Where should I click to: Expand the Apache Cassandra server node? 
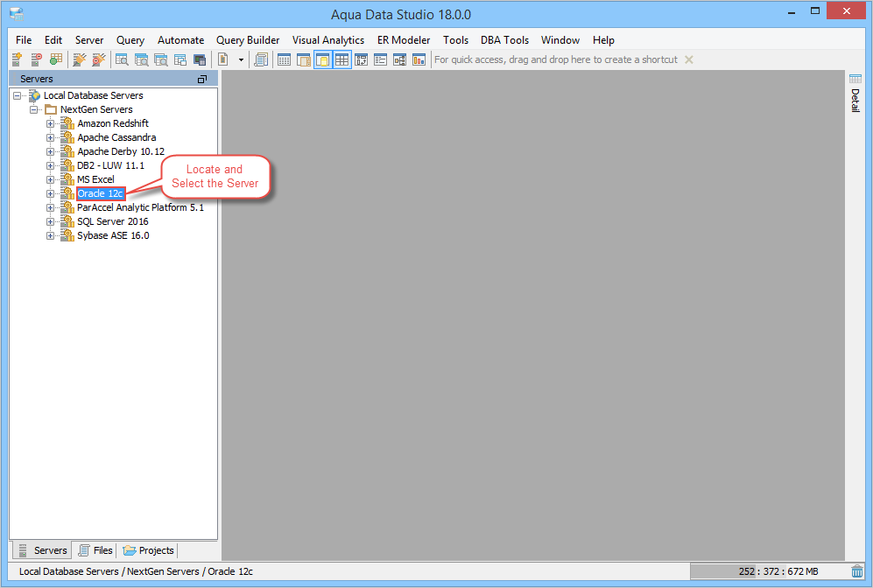coord(50,137)
